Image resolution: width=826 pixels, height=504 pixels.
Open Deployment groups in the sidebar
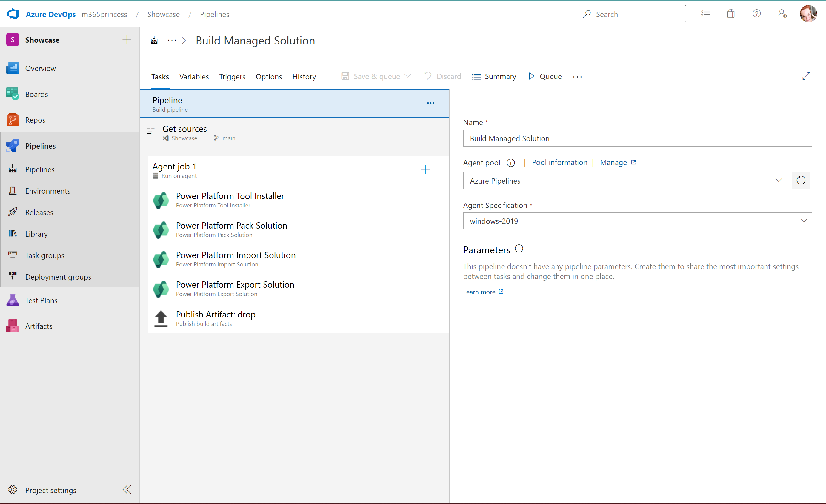coord(70,277)
